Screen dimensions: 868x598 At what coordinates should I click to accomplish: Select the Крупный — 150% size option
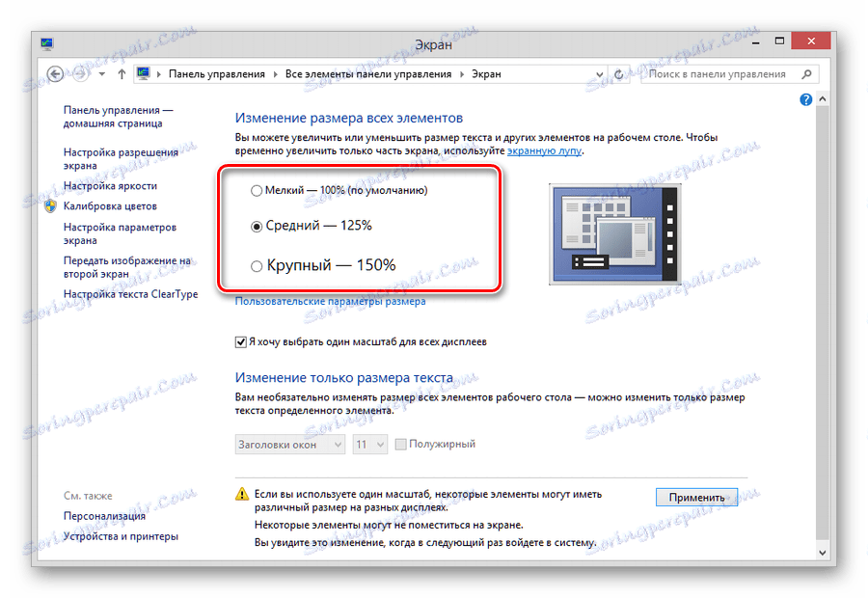coord(258,264)
